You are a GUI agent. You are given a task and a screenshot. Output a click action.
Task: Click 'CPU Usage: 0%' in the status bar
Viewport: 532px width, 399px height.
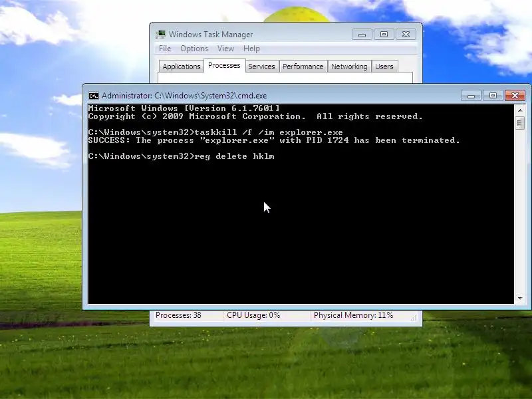pyautogui.click(x=253, y=315)
